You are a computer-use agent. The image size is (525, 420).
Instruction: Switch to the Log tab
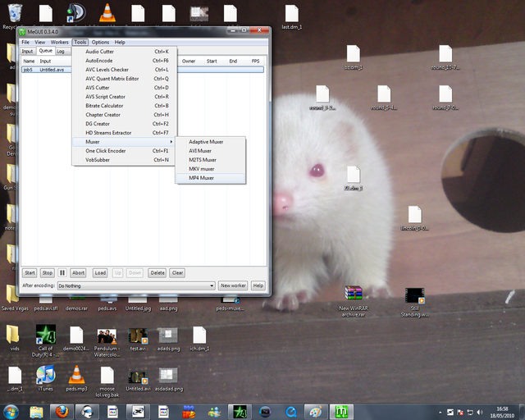(x=61, y=51)
